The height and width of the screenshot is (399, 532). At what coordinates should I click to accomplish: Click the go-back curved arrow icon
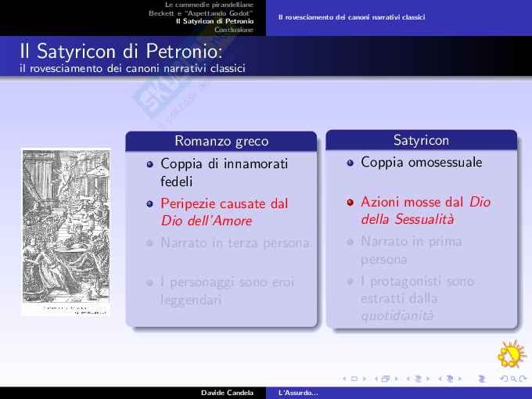point(503,379)
